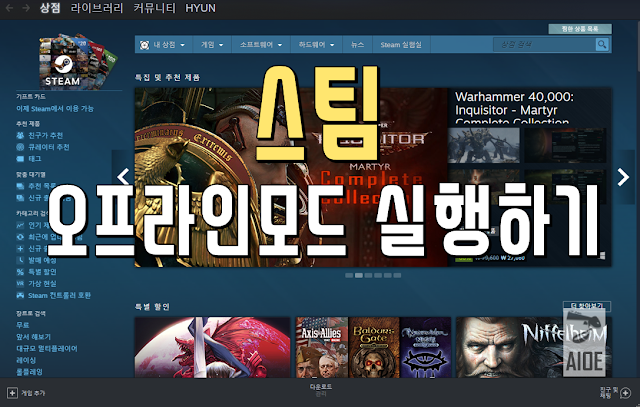Click the 최근에 업데이트 refresh icon

pyautogui.click(x=20, y=237)
